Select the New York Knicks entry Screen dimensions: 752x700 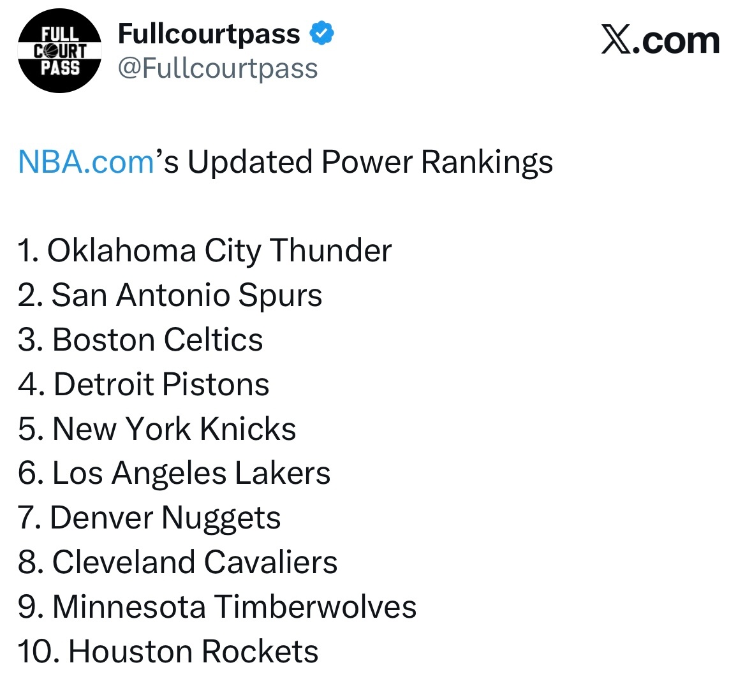coord(158,428)
